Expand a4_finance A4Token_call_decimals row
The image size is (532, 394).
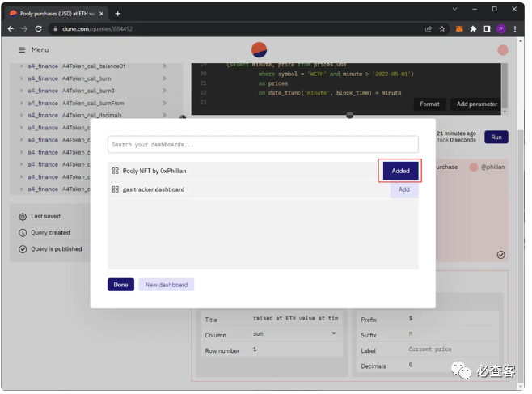pos(22,115)
